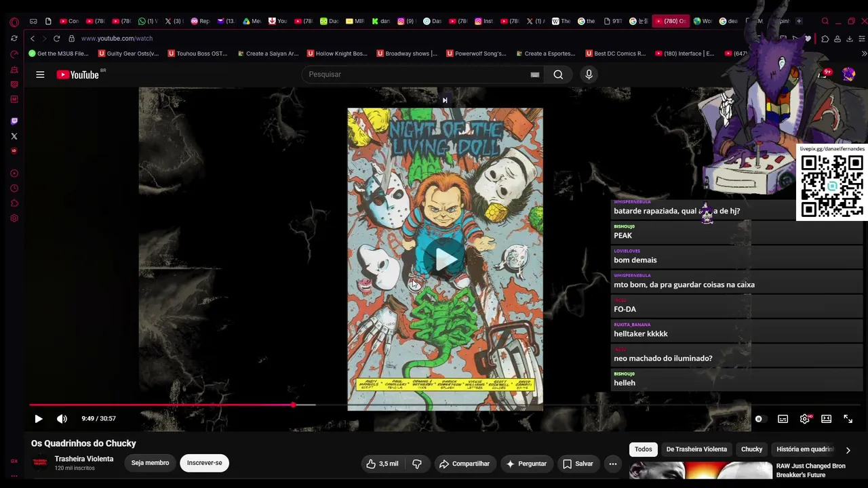
Task: Switch to the Duolingo tab
Action: click(x=329, y=21)
